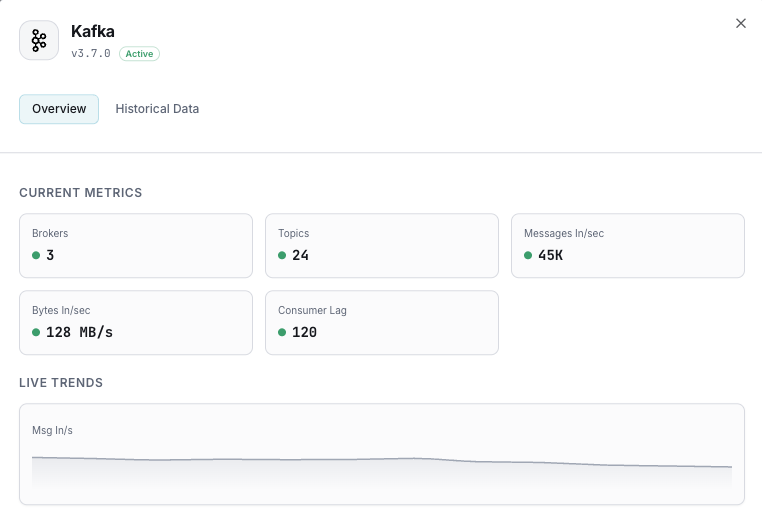Switch to the Overview tab

(59, 109)
